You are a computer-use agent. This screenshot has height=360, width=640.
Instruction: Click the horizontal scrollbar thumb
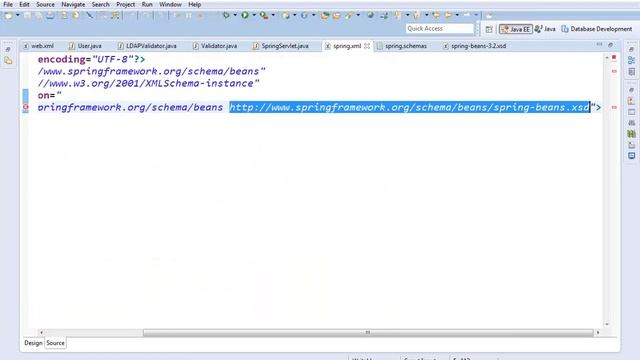coord(368,333)
